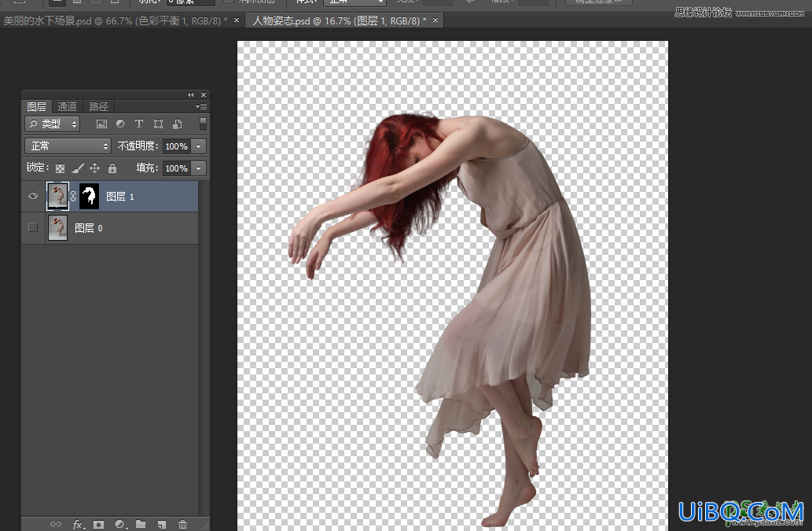The image size is (812, 531).
Task: Select the 图层 1 layer name
Action: pos(120,197)
